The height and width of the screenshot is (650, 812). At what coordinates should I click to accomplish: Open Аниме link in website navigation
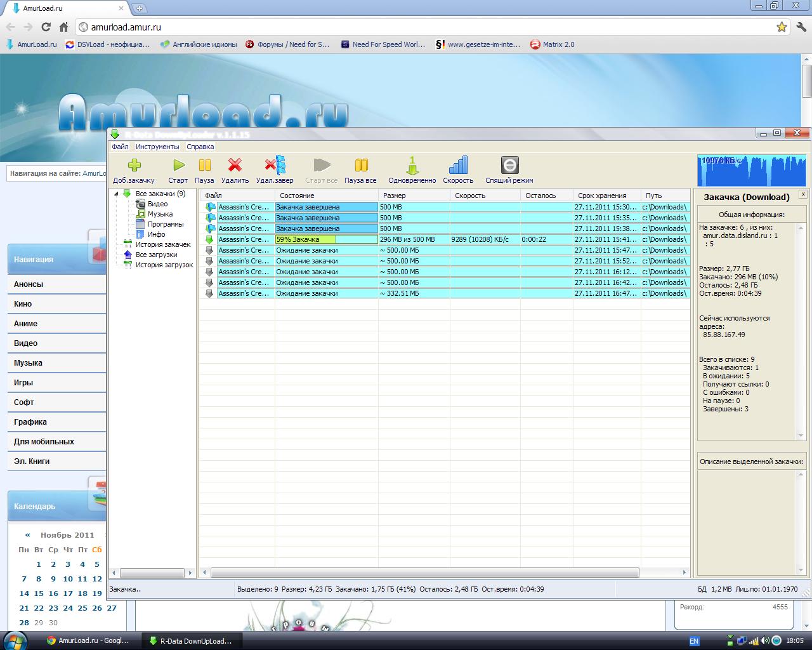25,324
